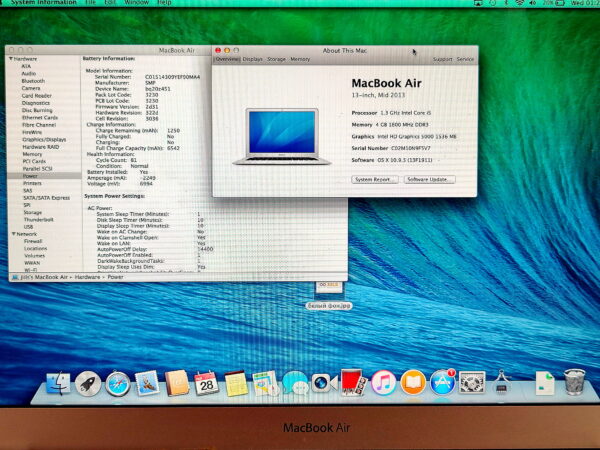Select Thunderbolt in the sidebar
Viewport: 600px width, 450px height.
(39, 220)
